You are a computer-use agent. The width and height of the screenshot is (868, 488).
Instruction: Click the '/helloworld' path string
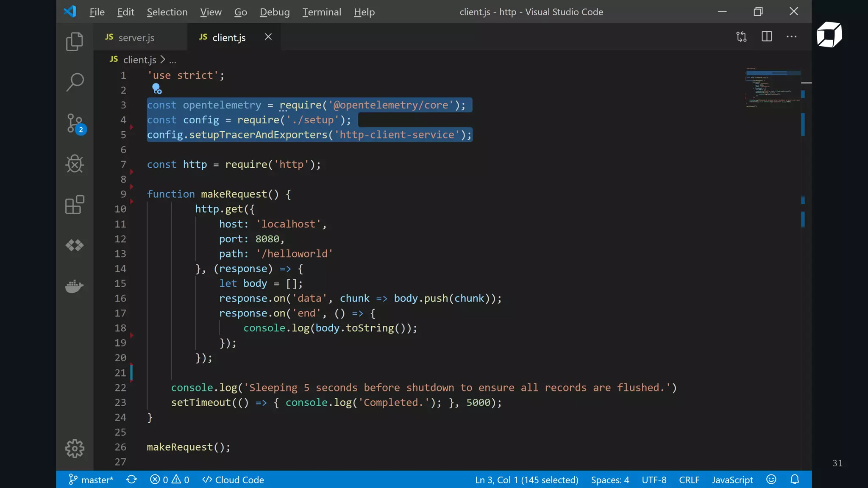click(x=295, y=254)
